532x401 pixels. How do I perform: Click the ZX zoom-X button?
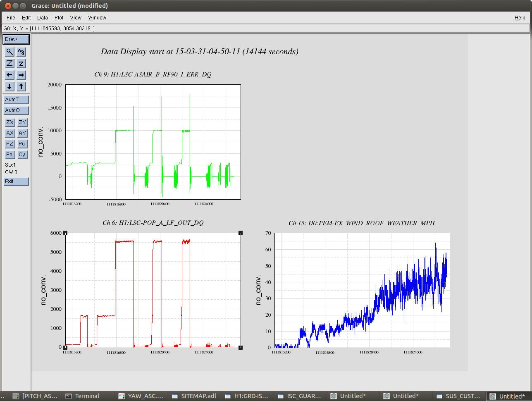point(10,122)
